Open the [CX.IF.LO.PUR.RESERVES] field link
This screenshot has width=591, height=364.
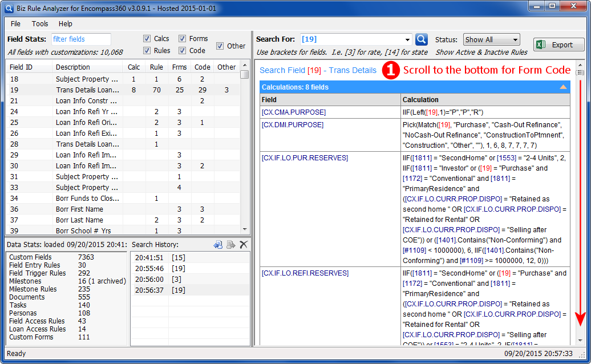tap(305, 158)
